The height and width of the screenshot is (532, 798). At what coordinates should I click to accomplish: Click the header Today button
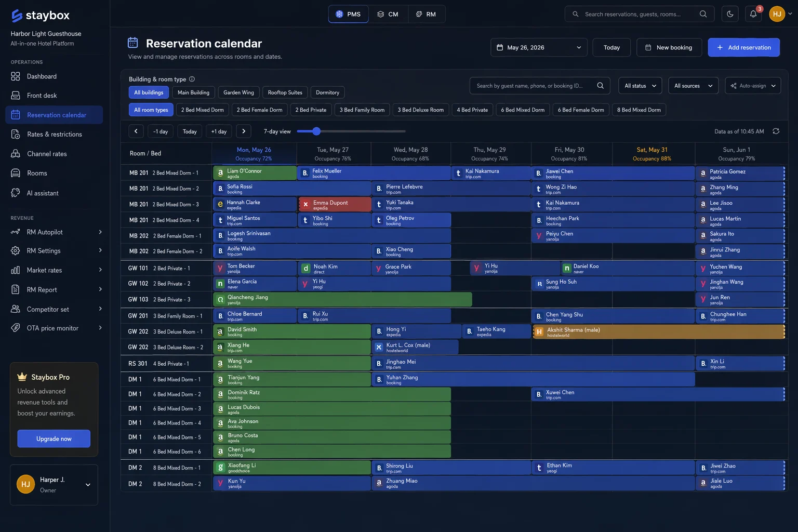[611, 47]
